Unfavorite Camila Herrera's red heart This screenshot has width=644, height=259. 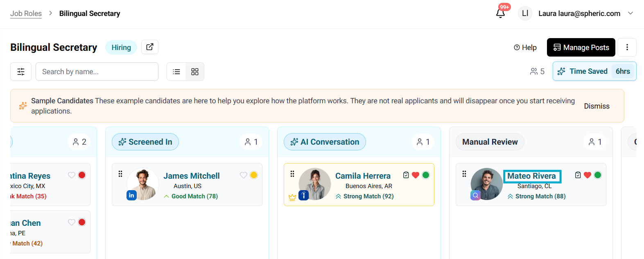(x=416, y=175)
